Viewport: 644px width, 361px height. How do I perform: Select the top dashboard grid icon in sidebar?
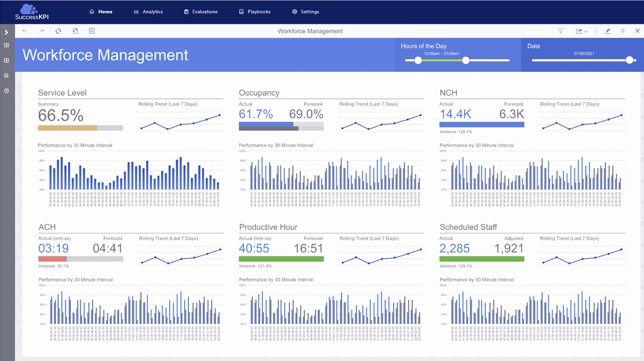(x=6, y=45)
